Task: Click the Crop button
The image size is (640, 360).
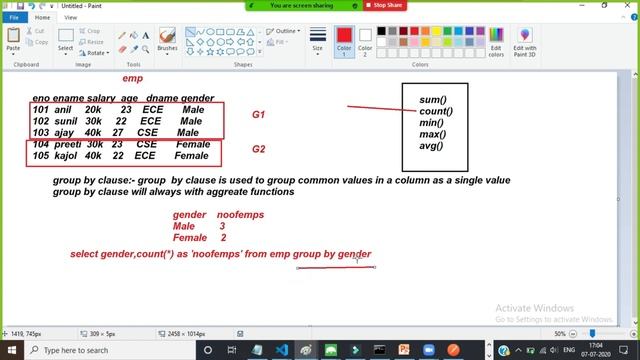Action: pyautogui.click(x=90, y=31)
